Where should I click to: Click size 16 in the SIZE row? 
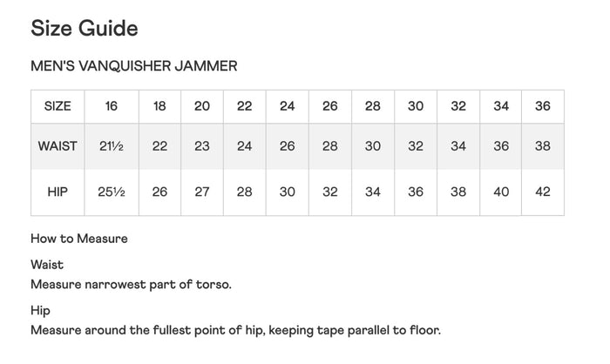112,106
